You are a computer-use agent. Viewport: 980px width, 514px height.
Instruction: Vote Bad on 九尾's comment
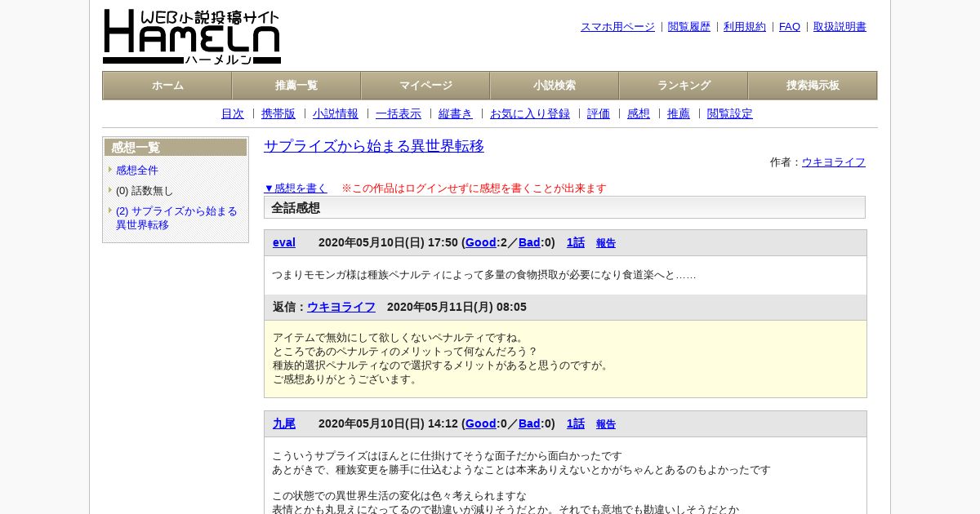(x=529, y=423)
